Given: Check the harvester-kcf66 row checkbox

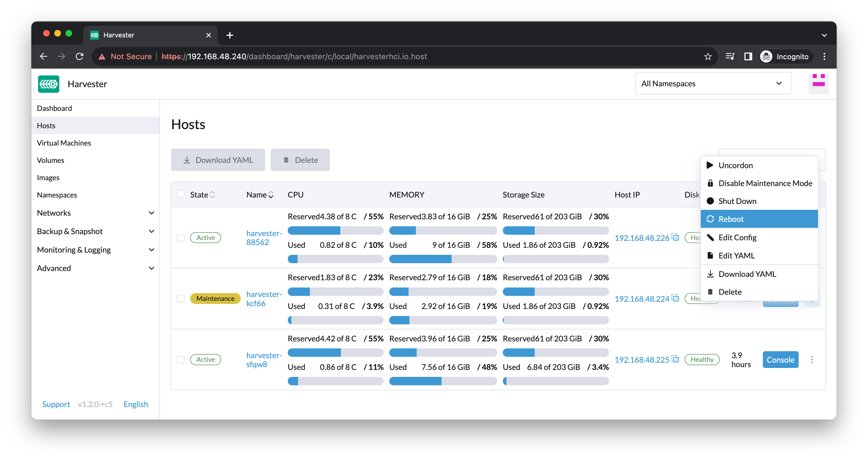Looking at the screenshot, I should (181, 299).
